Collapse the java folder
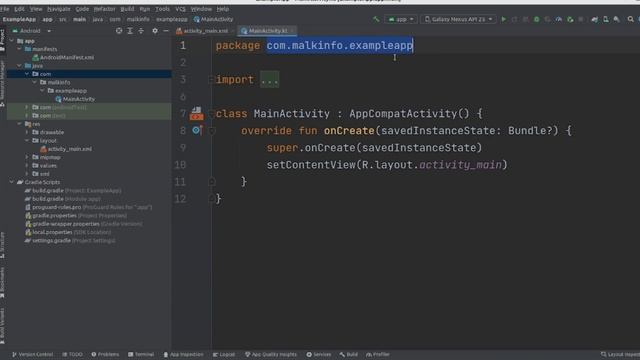Screen dimensions: 640x360 pos(19,66)
